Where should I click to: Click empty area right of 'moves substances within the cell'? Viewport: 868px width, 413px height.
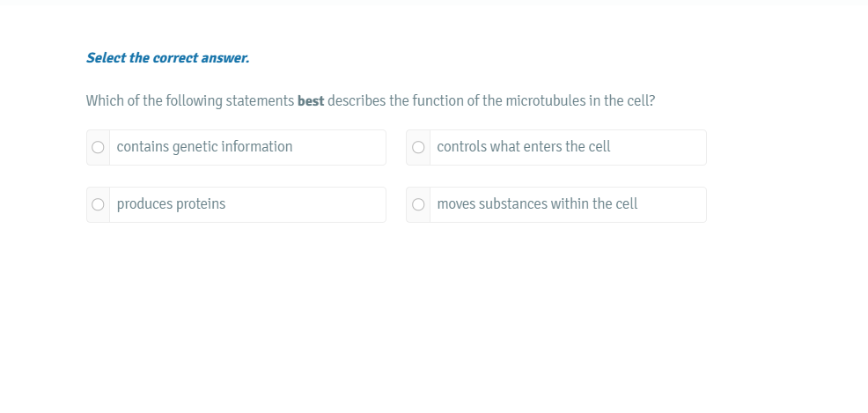coord(673,204)
